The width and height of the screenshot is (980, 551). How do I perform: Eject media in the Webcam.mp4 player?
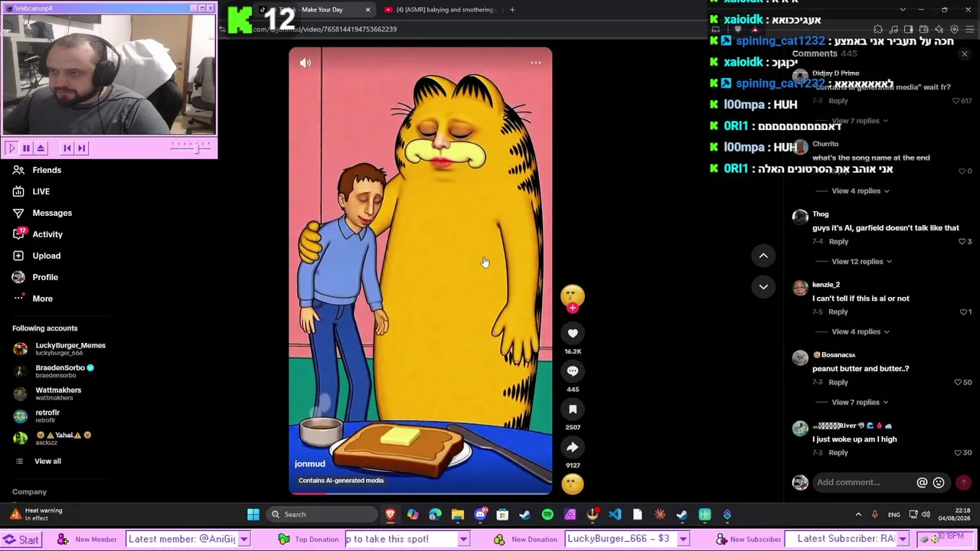(41, 148)
